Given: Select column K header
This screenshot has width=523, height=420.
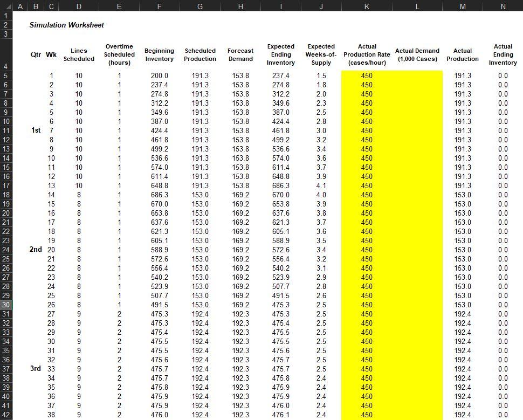Looking at the screenshot, I should [367, 6].
